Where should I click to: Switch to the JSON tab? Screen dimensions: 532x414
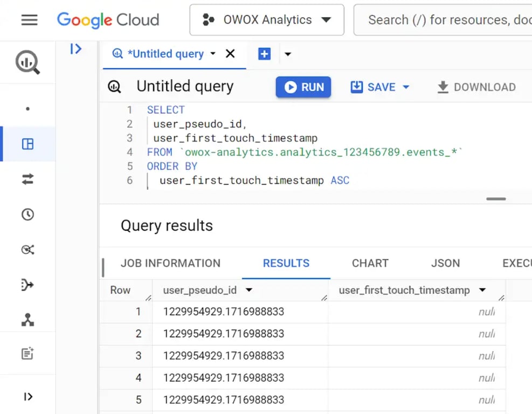pos(445,263)
